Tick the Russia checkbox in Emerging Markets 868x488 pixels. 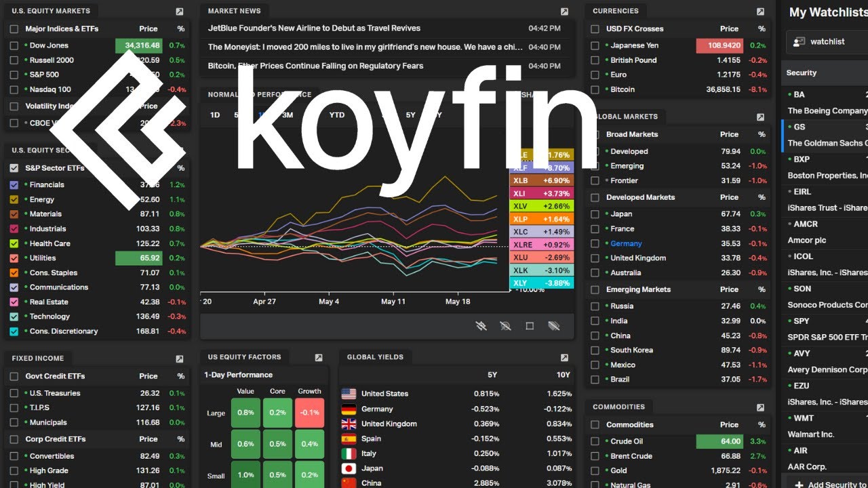pos(595,306)
